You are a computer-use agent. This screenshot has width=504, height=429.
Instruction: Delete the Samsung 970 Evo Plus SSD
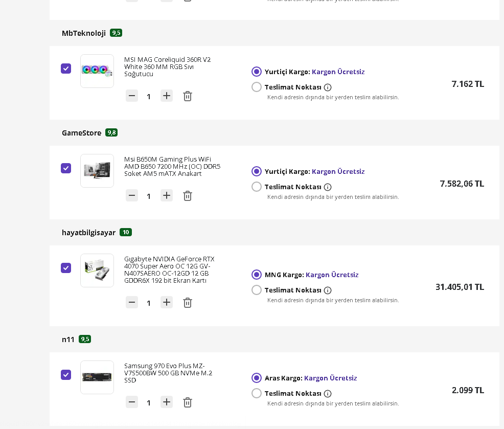pos(188,402)
